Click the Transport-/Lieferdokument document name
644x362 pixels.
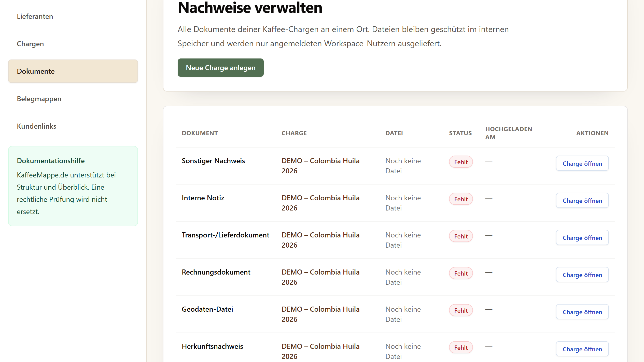225,235
